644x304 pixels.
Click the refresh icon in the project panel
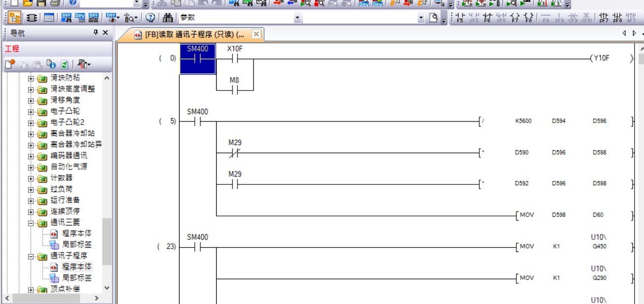64,64
